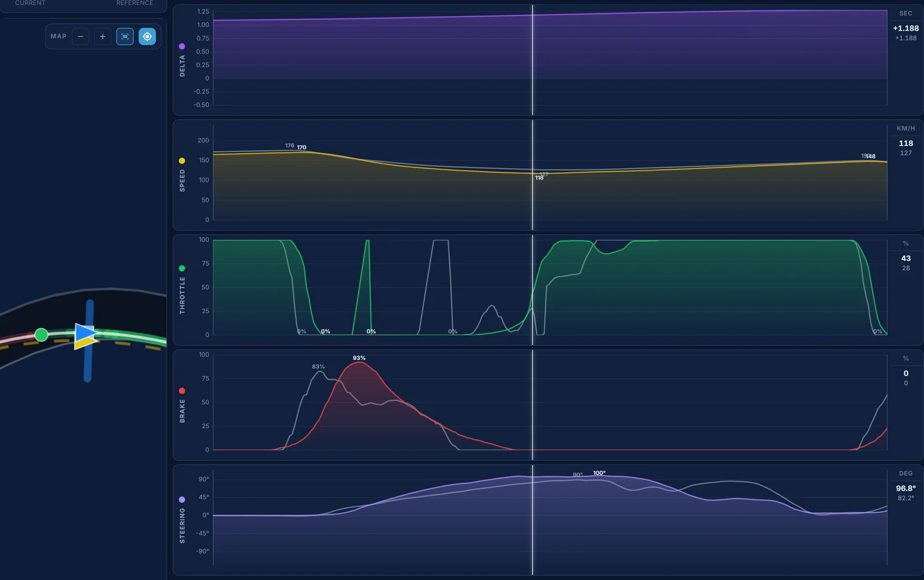Click the green Throttle channel dot

(182, 268)
